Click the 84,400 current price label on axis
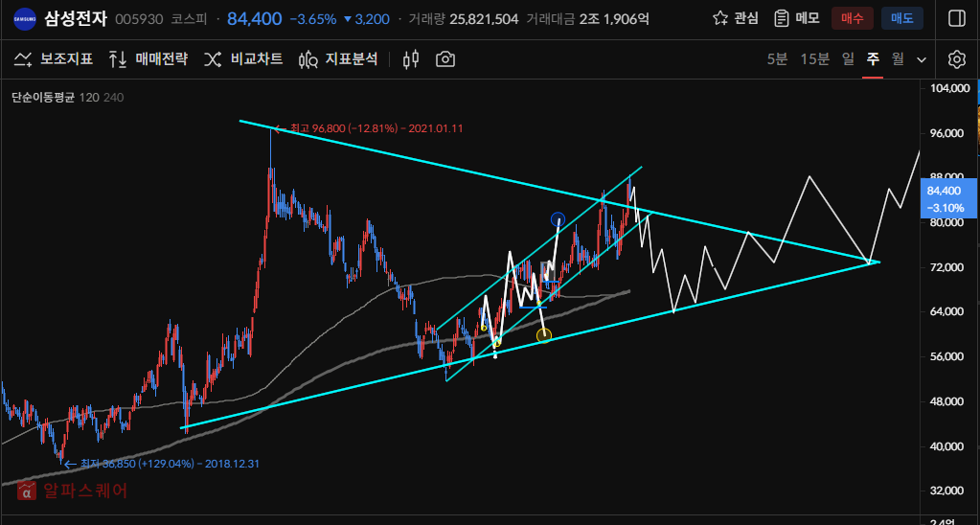The image size is (980, 525). click(x=948, y=197)
